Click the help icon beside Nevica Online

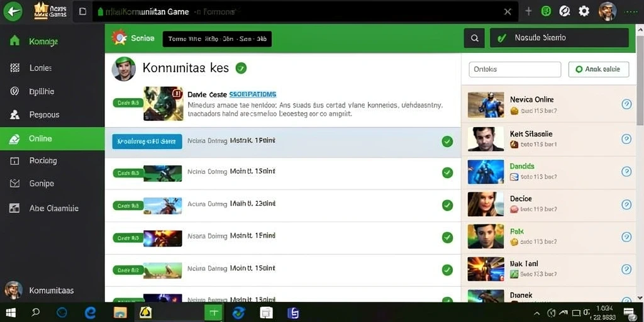(626, 104)
